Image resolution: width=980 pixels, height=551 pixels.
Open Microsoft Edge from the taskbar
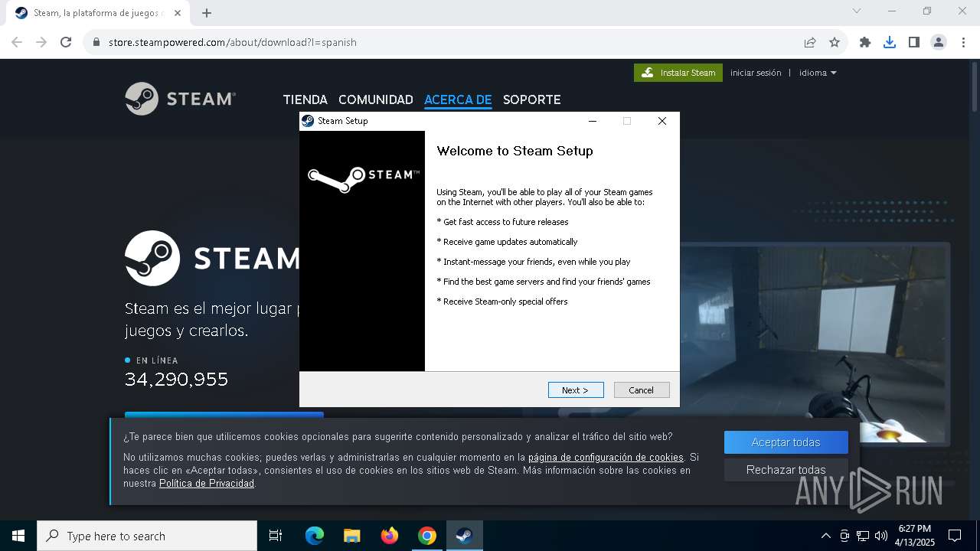pos(315,536)
